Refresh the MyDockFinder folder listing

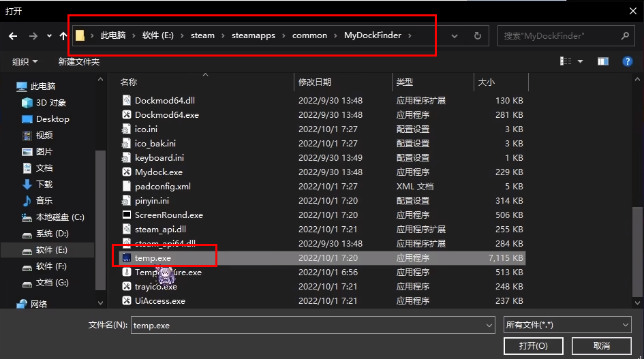478,35
